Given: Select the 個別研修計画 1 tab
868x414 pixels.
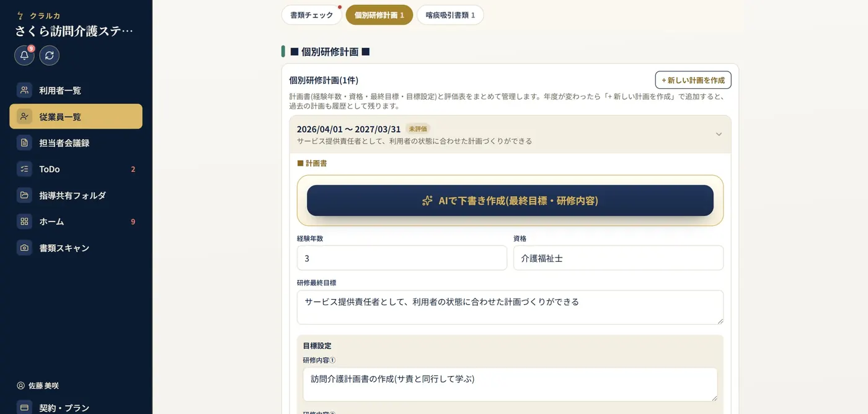Looking at the screenshot, I should coord(379,15).
